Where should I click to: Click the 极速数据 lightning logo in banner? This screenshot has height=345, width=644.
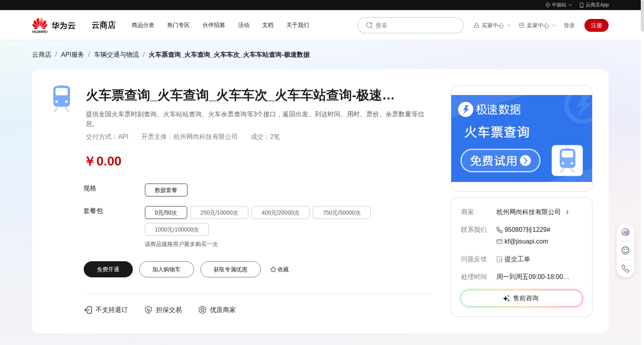[466, 109]
